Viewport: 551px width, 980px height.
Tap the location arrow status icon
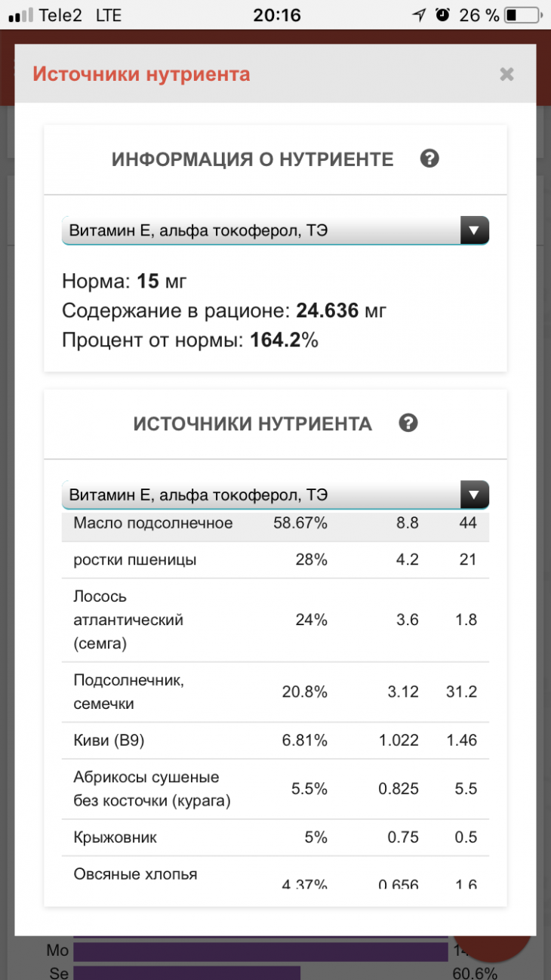419,14
